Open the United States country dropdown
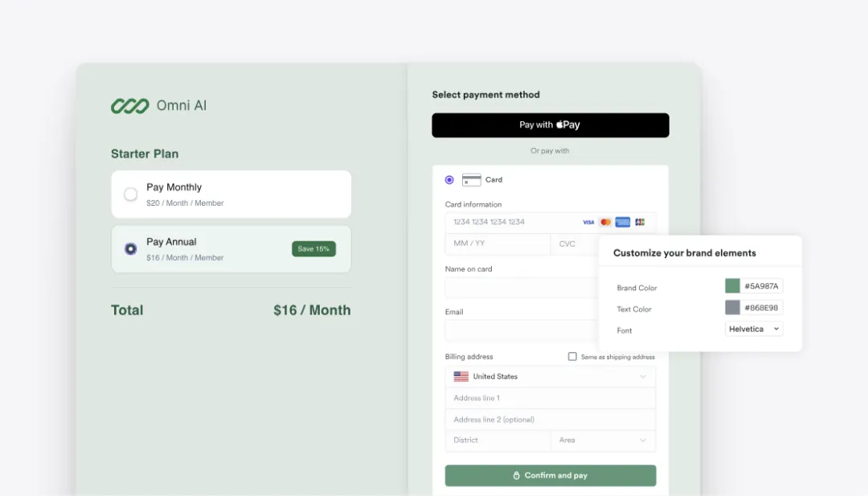 [x=551, y=376]
